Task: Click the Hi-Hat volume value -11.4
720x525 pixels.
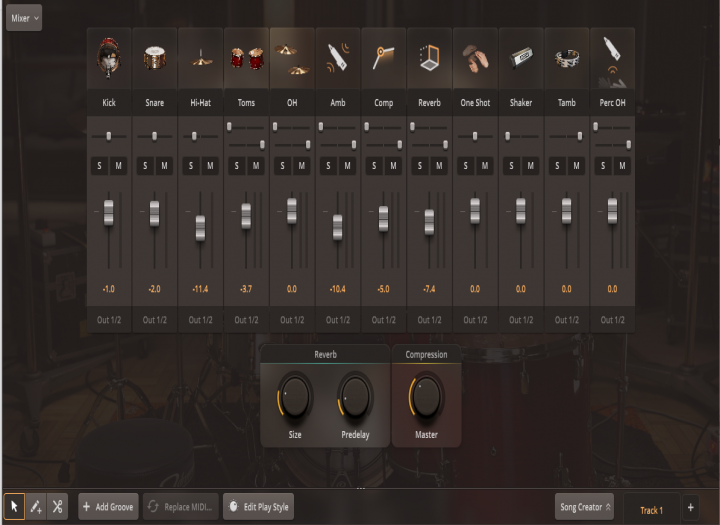Action: pyautogui.click(x=200, y=289)
